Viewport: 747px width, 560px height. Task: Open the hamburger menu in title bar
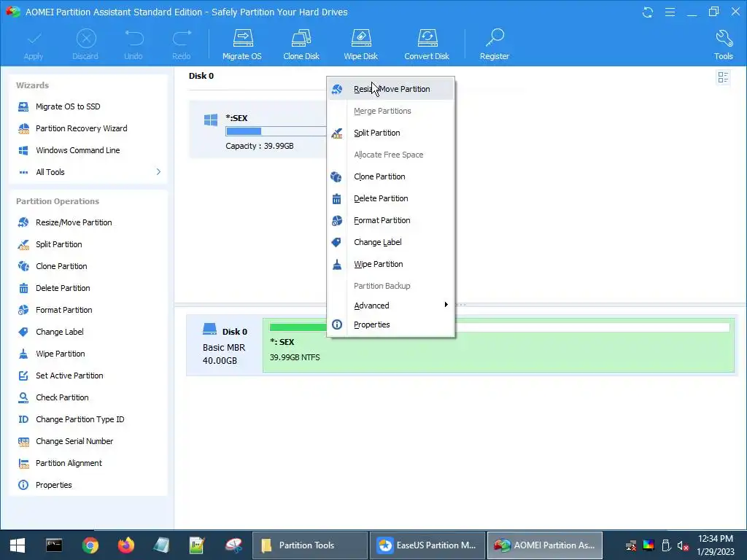(670, 12)
